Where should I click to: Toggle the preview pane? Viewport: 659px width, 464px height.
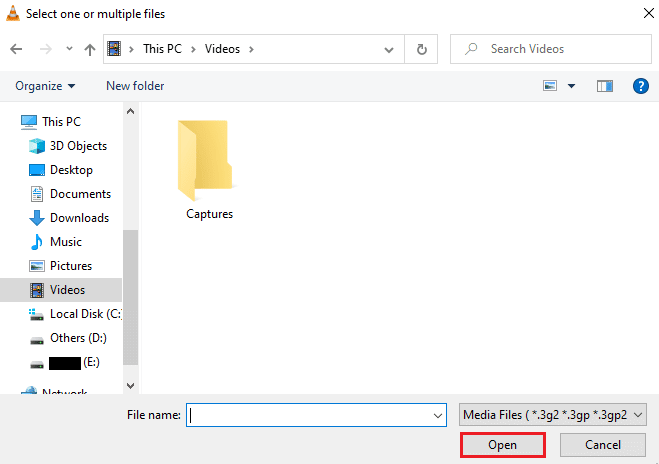[x=605, y=86]
